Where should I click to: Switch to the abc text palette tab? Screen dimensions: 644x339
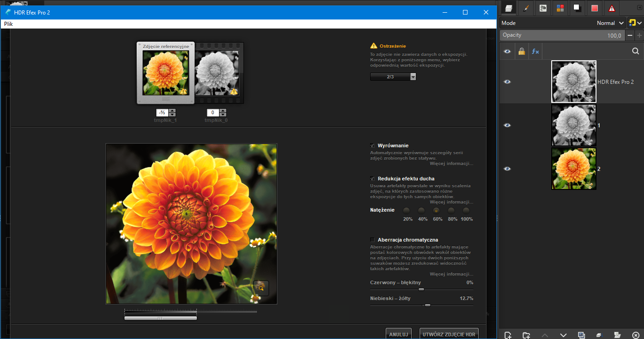[x=543, y=8]
